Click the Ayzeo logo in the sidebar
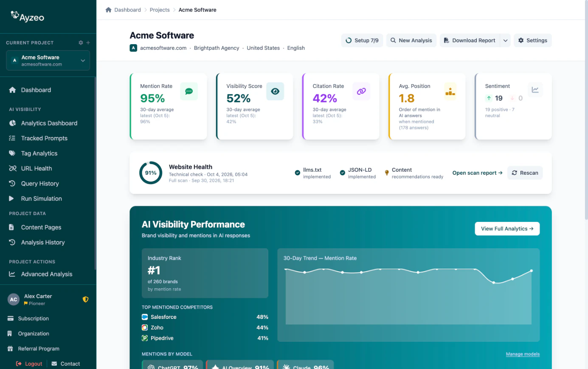588x369 pixels. point(28,16)
